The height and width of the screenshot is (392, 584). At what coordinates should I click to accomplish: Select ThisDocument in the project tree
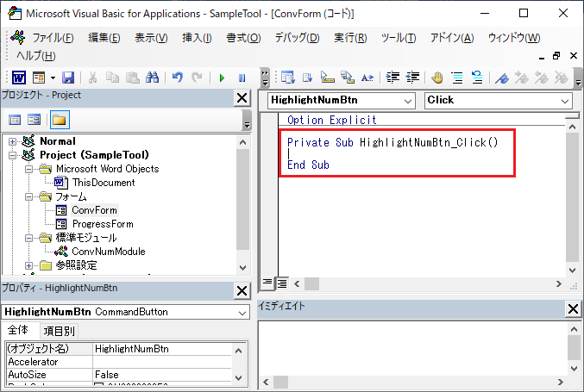coord(104,183)
